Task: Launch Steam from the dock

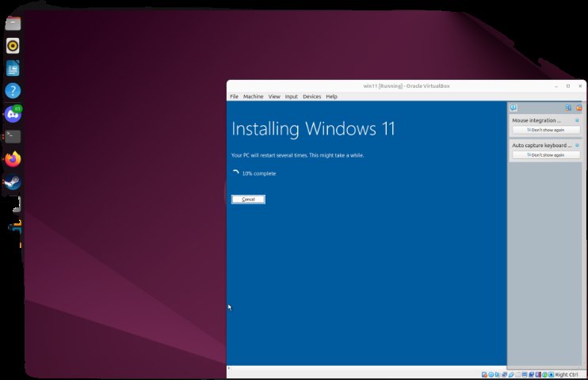Action: coord(13,182)
